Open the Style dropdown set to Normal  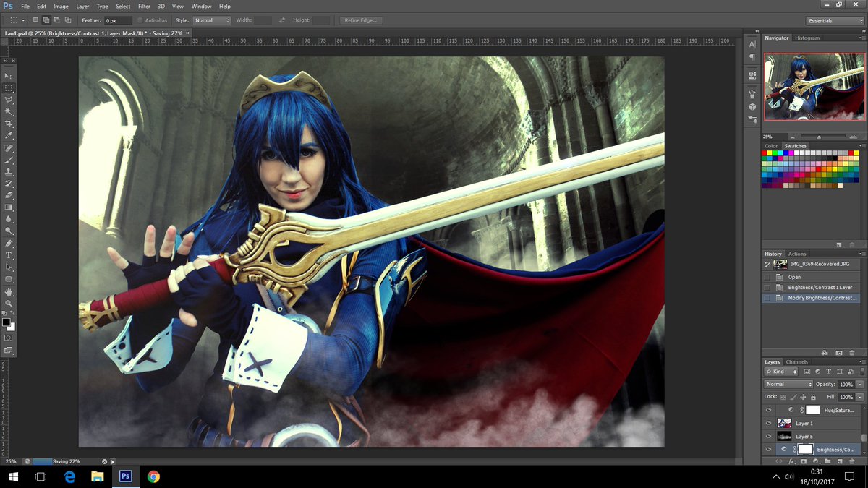pos(211,20)
